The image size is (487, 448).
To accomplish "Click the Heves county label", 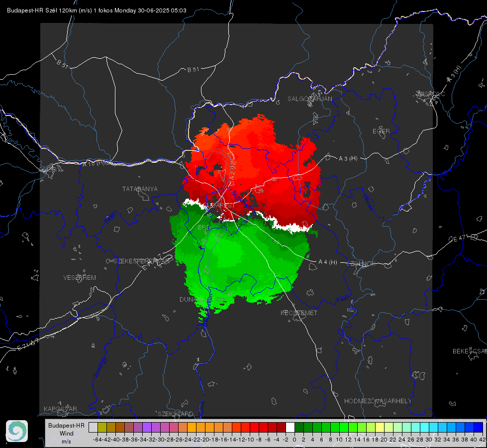I will point(368,203).
